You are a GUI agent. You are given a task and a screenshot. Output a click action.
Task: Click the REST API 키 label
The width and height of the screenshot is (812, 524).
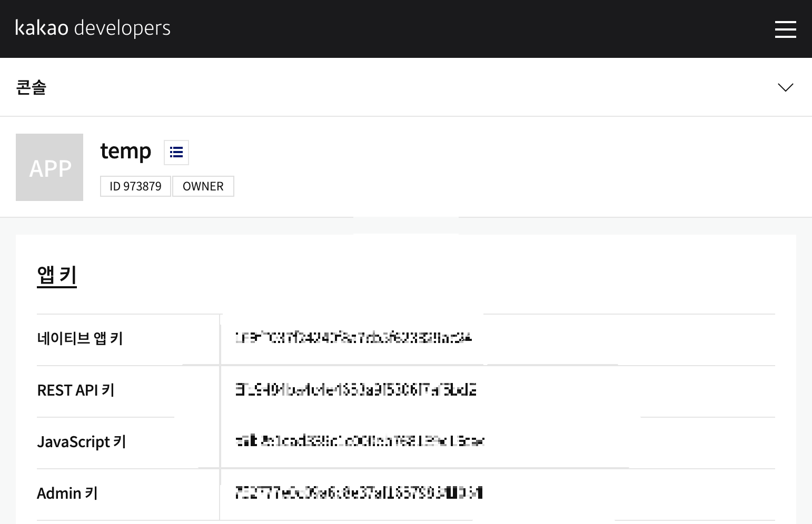click(x=76, y=390)
